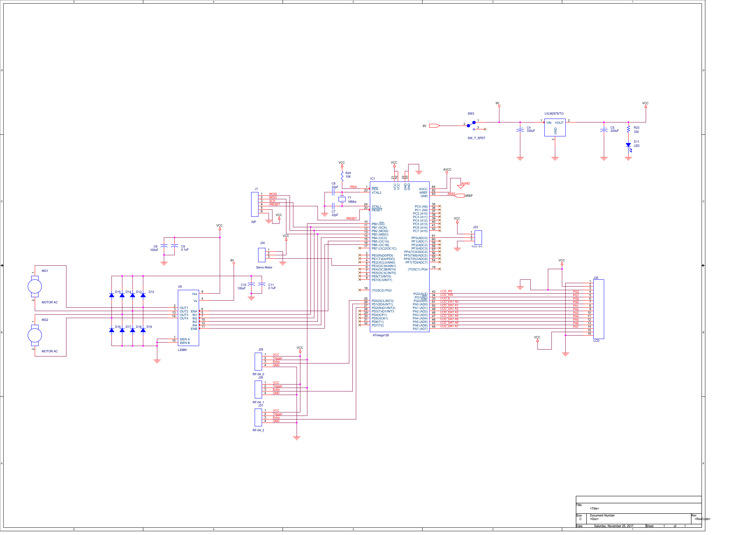This screenshot has height=535, width=756.
Task: Click diode D16 symbol
Action: point(112,330)
